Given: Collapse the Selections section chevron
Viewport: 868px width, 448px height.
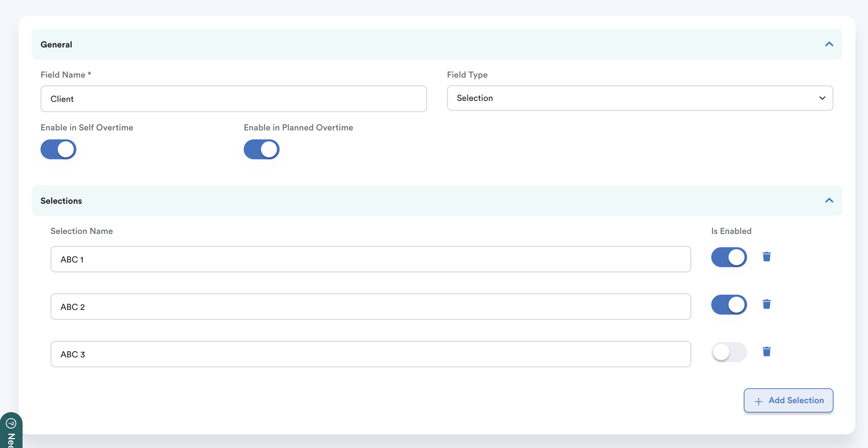Looking at the screenshot, I should pos(829,201).
